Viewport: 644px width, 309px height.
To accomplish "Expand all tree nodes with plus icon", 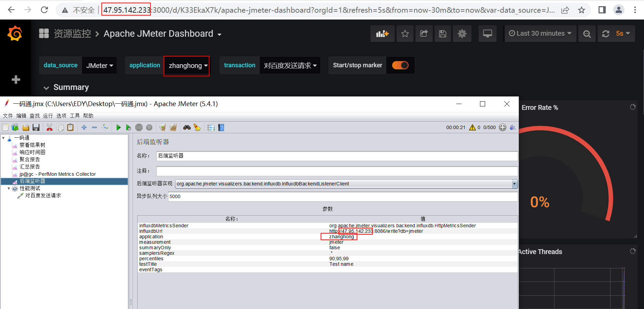I will tap(84, 128).
